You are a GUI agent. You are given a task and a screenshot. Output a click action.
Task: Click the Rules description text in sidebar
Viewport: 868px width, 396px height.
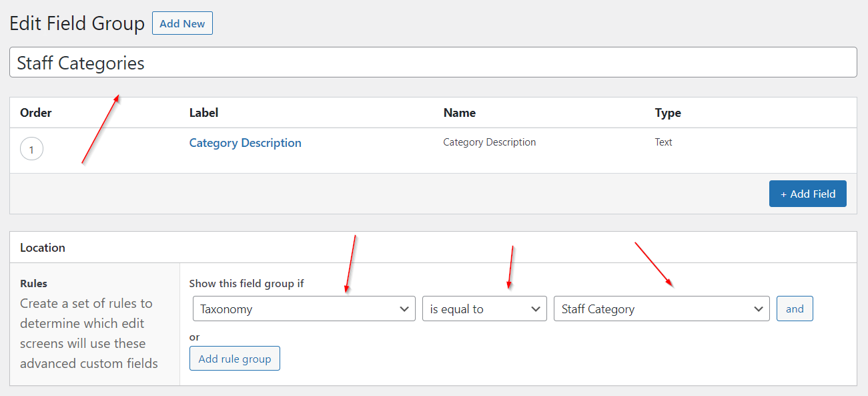pos(86,333)
